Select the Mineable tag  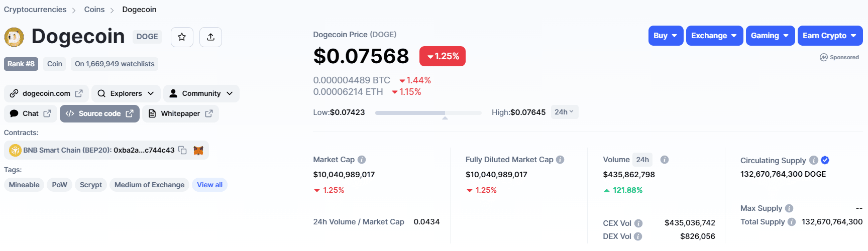click(24, 185)
